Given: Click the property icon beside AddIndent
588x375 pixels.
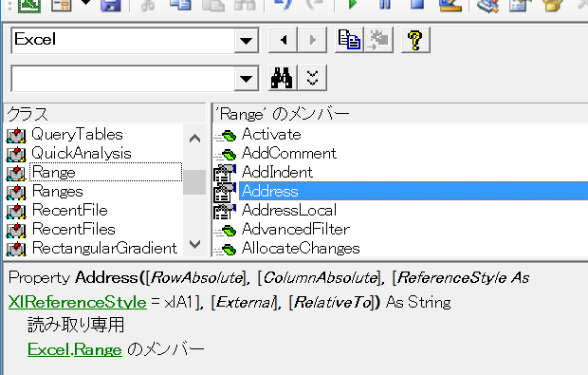Looking at the screenshot, I should coord(225,173).
